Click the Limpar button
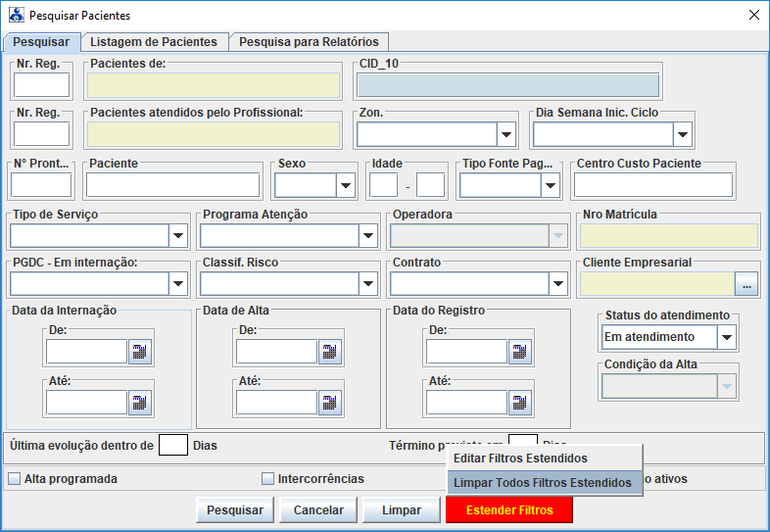 pos(402,509)
